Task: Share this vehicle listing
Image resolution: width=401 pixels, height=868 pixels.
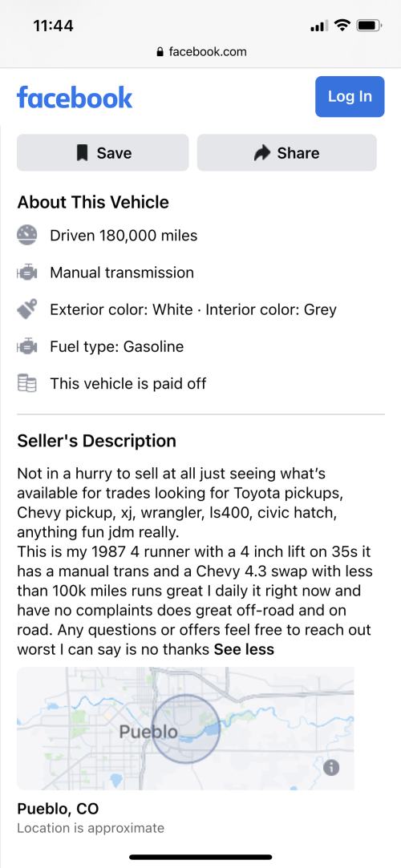Action: click(287, 153)
